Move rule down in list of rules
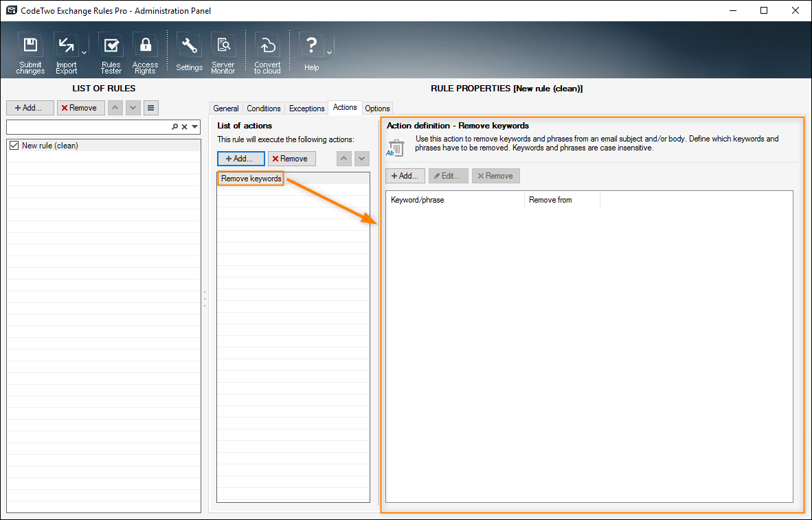812x520 pixels. (133, 108)
